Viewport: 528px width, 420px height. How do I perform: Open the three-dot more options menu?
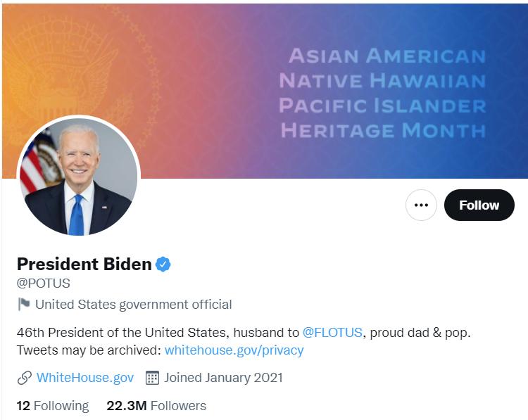(421, 205)
